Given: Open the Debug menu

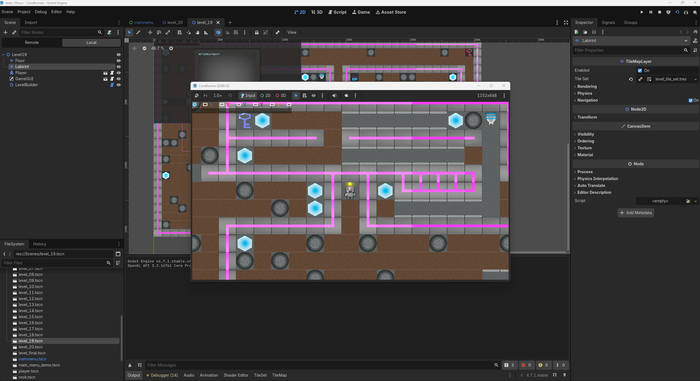Looking at the screenshot, I should (x=41, y=12).
